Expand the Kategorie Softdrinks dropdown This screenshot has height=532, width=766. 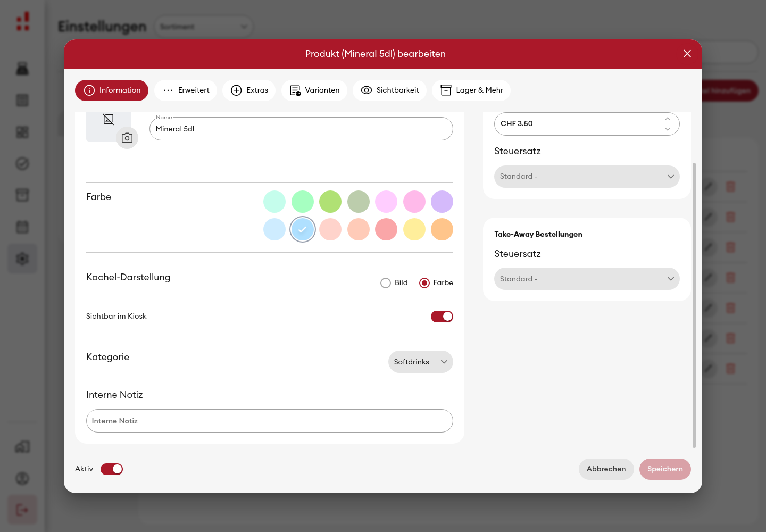coord(421,362)
